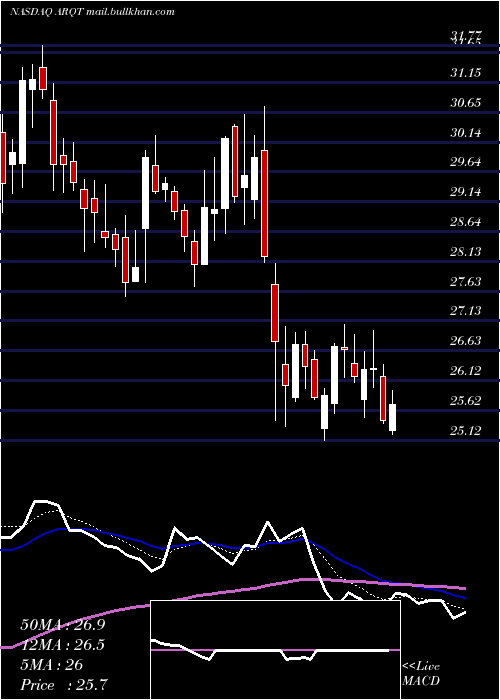The width and height of the screenshot is (500, 700).
Task: Click the 27.63 price axis label
Action: tap(466, 282)
